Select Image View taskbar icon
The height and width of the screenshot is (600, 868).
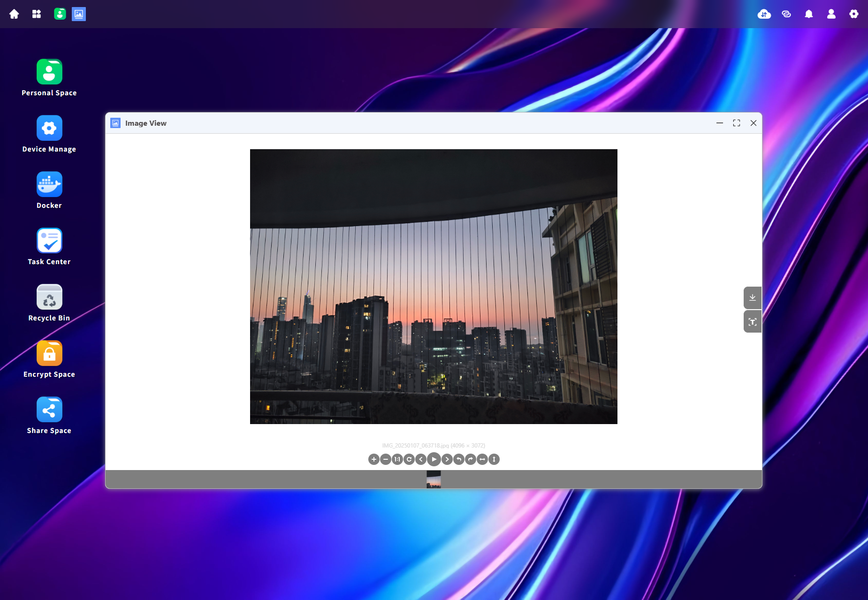tap(79, 14)
